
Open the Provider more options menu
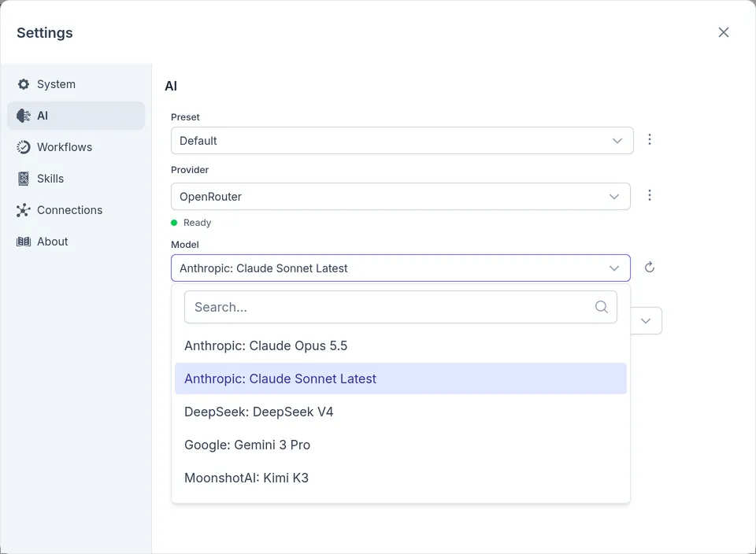pos(650,195)
